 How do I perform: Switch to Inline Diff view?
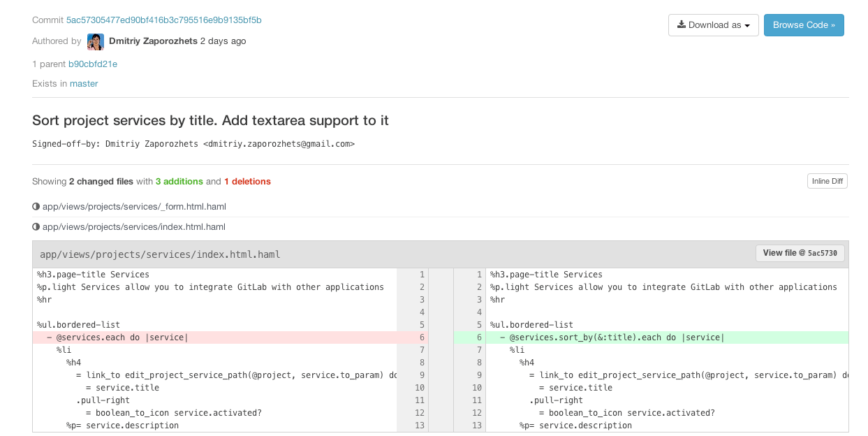pyautogui.click(x=827, y=182)
